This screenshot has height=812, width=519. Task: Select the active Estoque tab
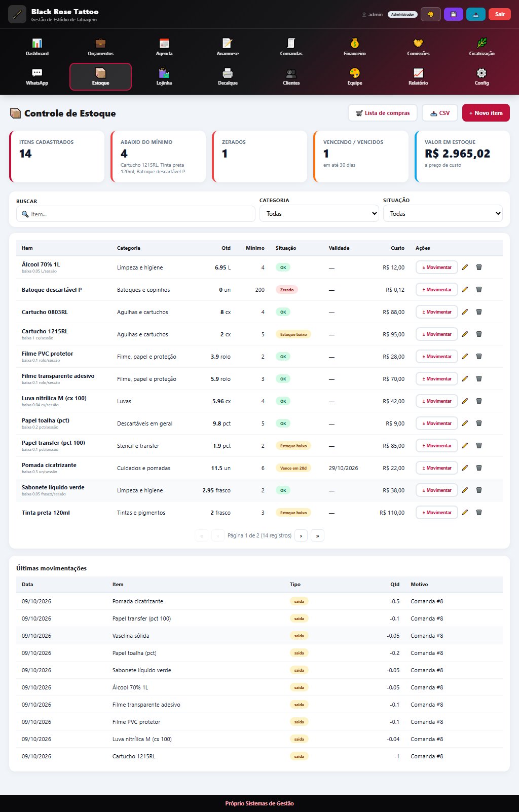pyautogui.click(x=100, y=76)
